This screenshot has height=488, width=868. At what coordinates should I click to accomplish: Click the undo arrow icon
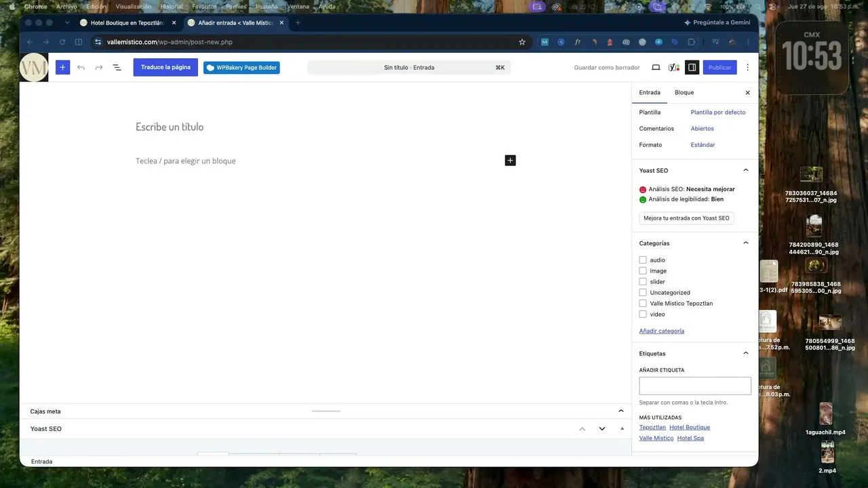(x=81, y=67)
